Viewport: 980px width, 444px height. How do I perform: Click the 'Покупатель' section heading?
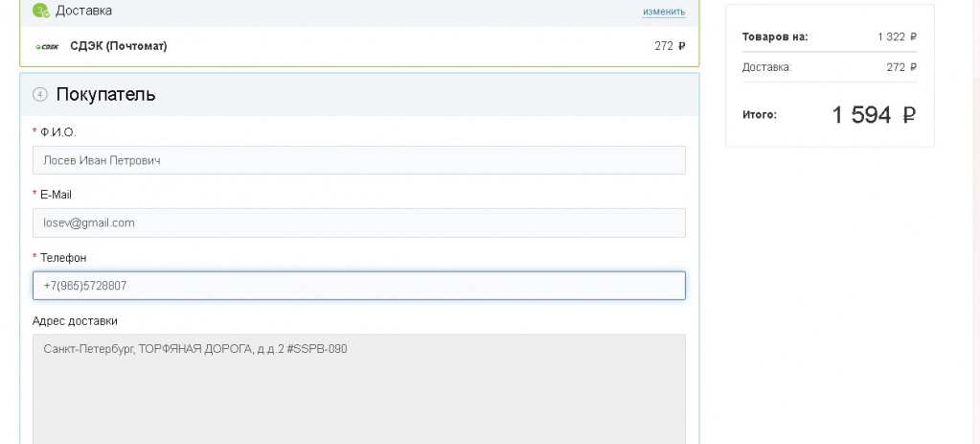(105, 94)
